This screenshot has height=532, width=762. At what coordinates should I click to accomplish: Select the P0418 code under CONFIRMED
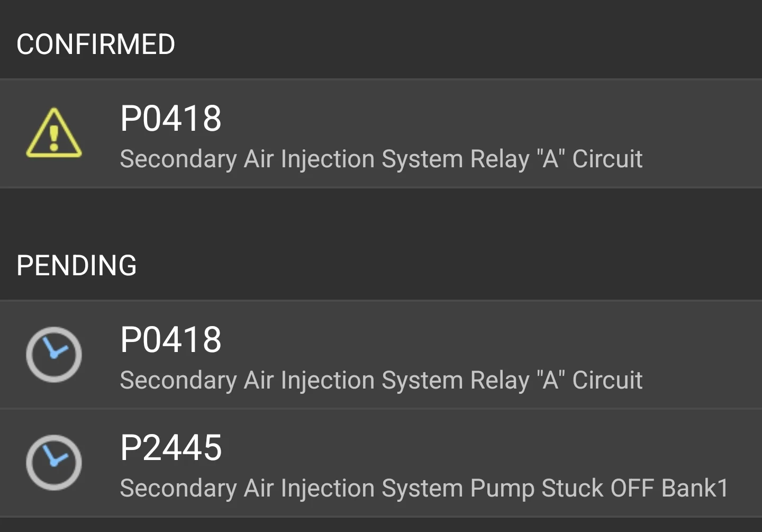point(170,118)
